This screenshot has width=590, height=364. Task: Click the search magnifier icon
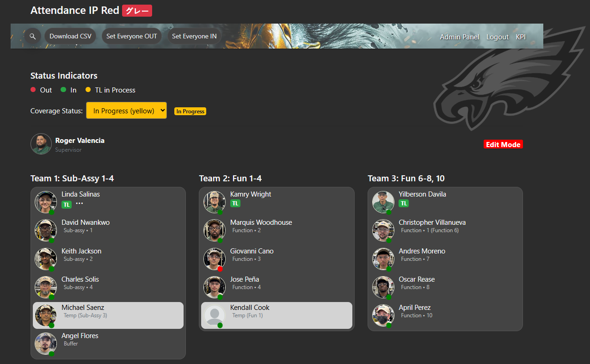coord(32,36)
